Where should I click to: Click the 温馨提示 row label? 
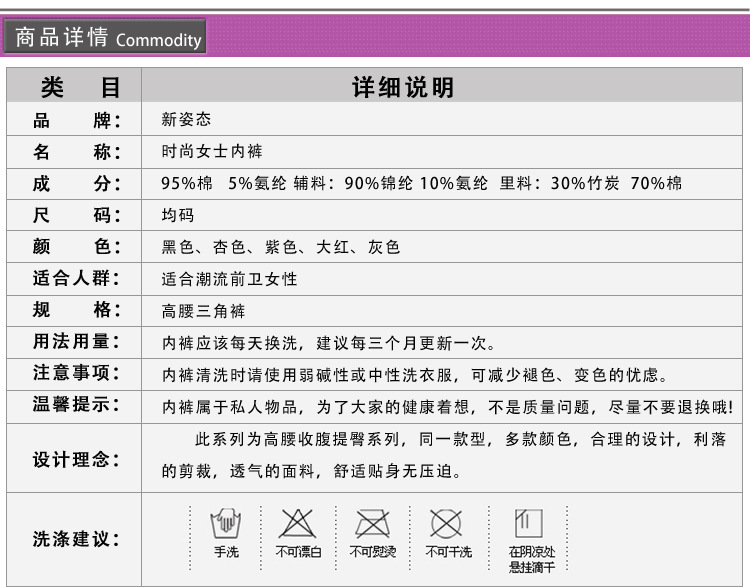coord(76,405)
